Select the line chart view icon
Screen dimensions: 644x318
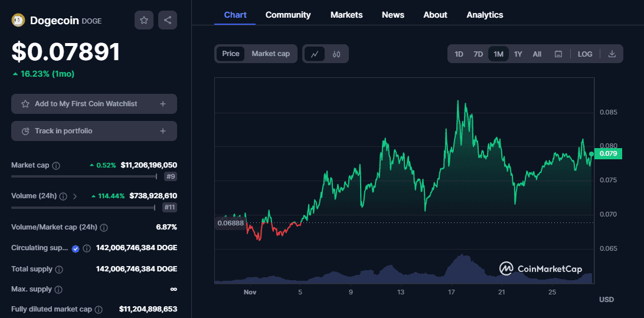click(x=315, y=54)
